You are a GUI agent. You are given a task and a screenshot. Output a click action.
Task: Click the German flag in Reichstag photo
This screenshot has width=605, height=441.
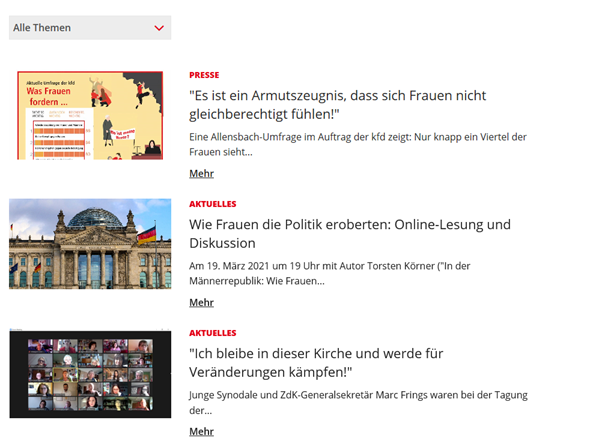point(146,236)
